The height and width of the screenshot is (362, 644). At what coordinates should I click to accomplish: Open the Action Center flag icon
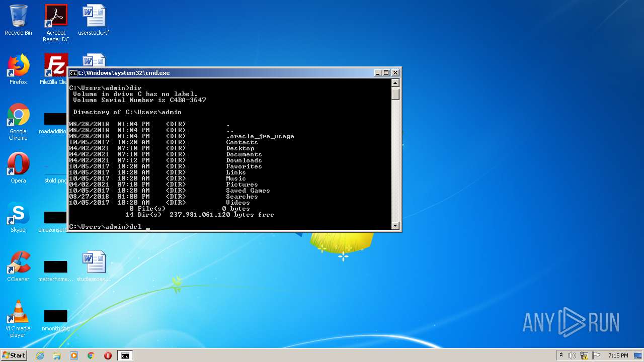(x=596, y=355)
